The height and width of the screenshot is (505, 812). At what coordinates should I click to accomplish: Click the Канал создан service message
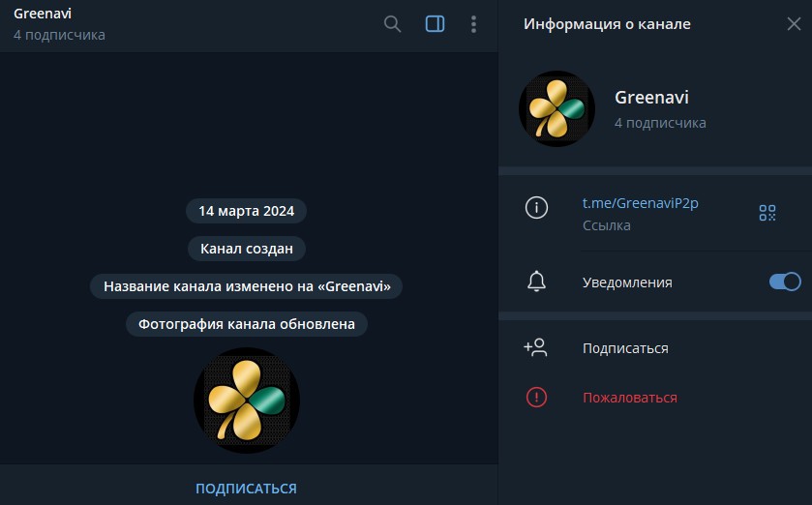[x=247, y=249]
